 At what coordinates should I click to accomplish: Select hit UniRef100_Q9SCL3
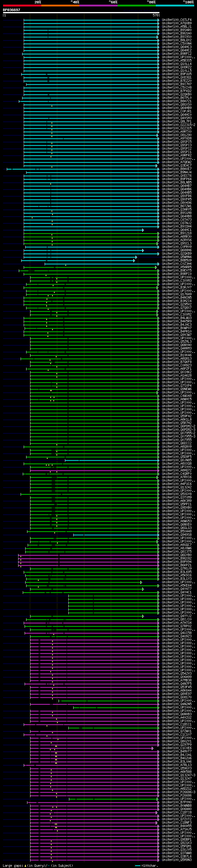[x=177, y=244]
